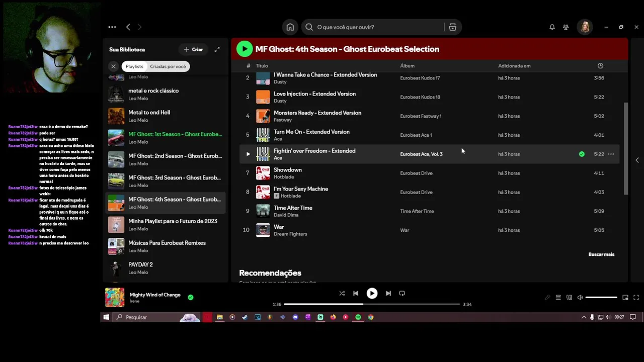The image size is (644, 362).
Task: Select track 'I'm Your Sexy Machine'
Action: click(x=429, y=193)
